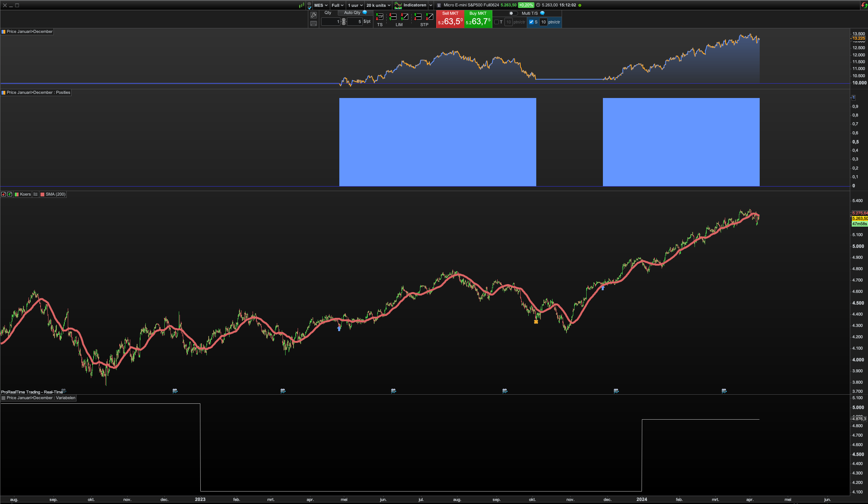The height and width of the screenshot is (504, 868).
Task: Click the red down-arrow panel icon
Action: tap(4, 194)
